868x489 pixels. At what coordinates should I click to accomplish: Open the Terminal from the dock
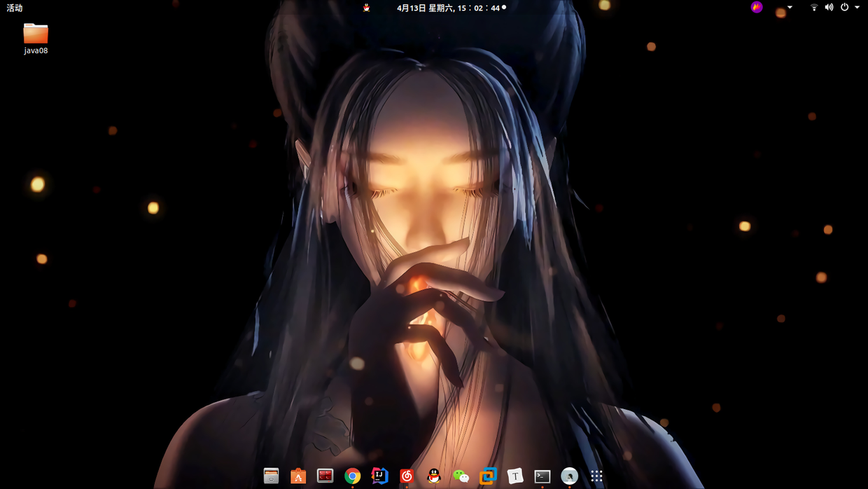coord(542,476)
